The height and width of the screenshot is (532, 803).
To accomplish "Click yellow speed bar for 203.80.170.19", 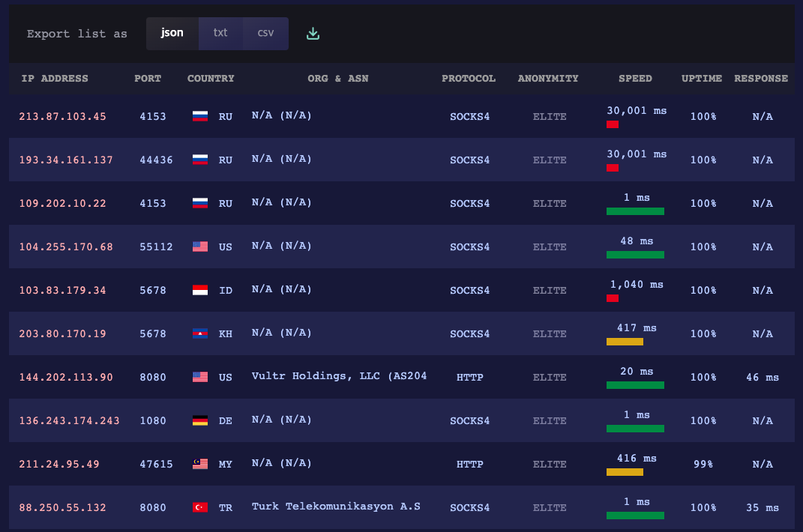I will (x=625, y=342).
